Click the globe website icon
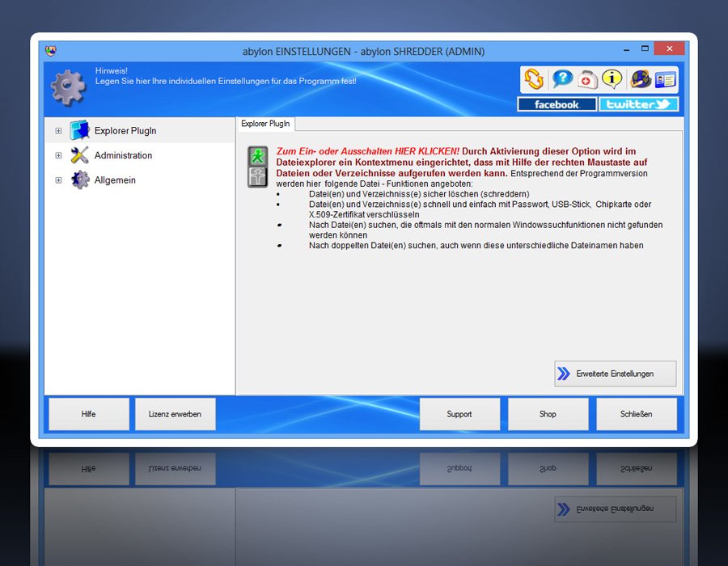Screen dimensions: 728x566 tap(641, 79)
